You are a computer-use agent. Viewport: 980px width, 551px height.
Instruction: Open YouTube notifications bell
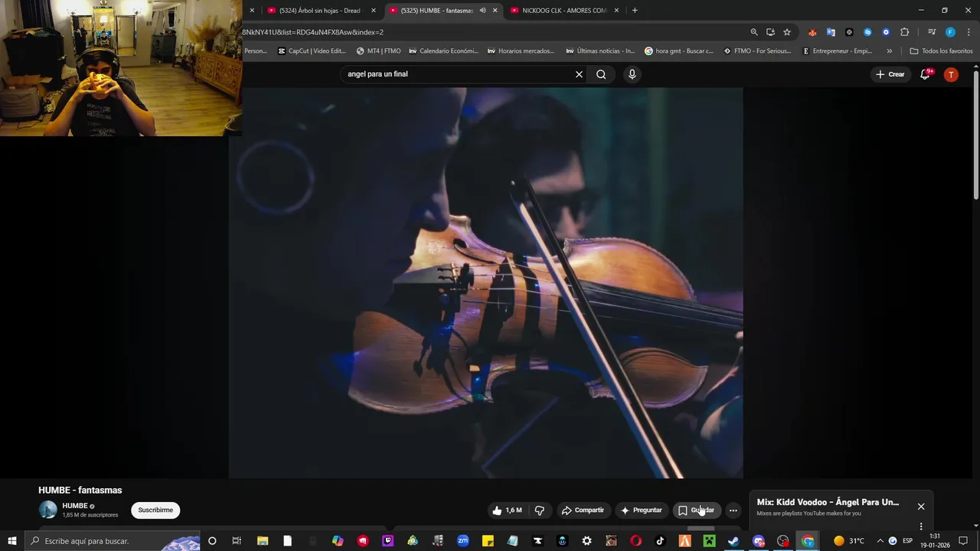coord(925,74)
